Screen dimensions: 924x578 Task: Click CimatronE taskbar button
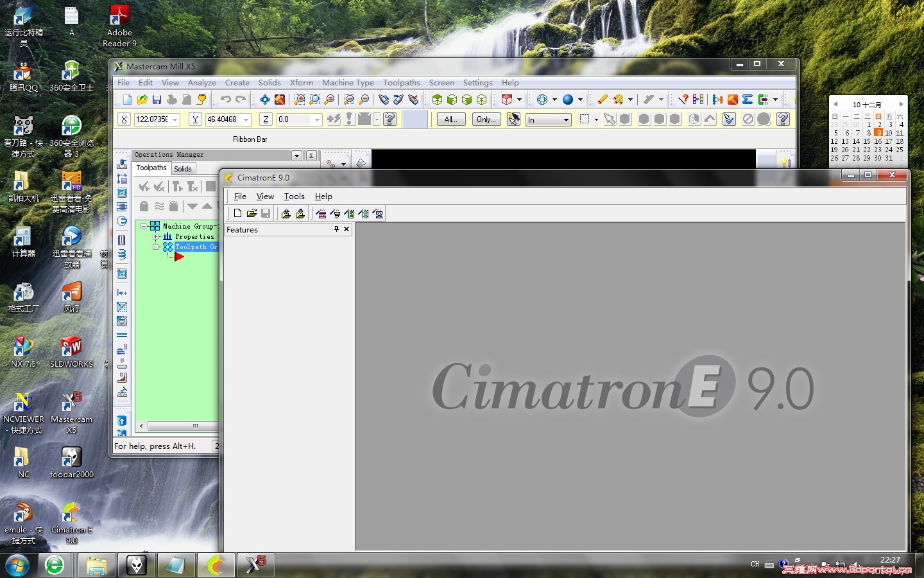point(216,565)
